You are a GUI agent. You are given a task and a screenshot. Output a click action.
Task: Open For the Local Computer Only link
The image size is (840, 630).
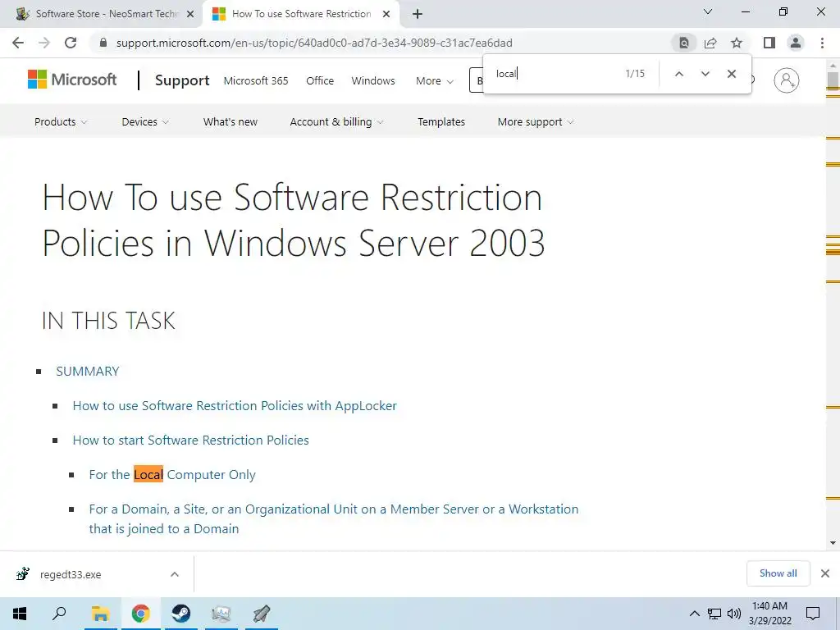172,475
